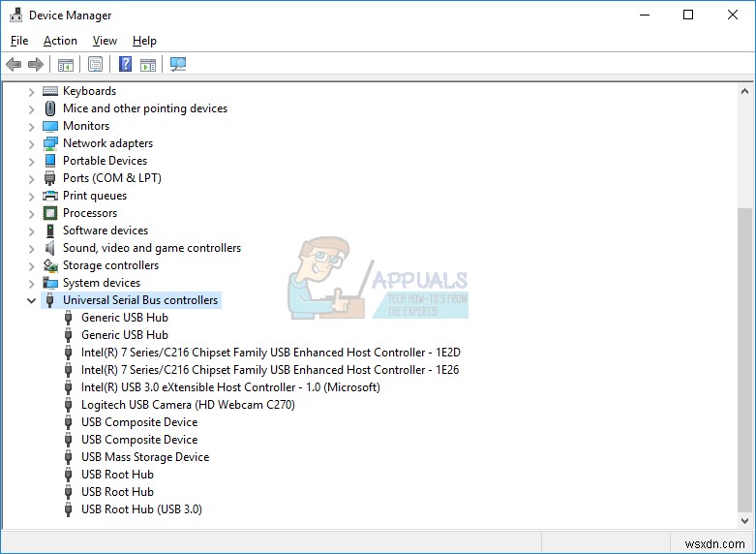This screenshot has height=554, width=756.
Task: Click the Back arrow toolbar icon
Action: tap(14, 64)
